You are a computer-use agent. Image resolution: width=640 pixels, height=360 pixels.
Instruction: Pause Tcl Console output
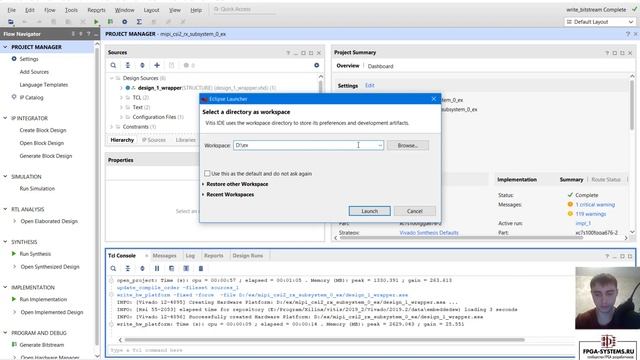[x=157, y=269]
